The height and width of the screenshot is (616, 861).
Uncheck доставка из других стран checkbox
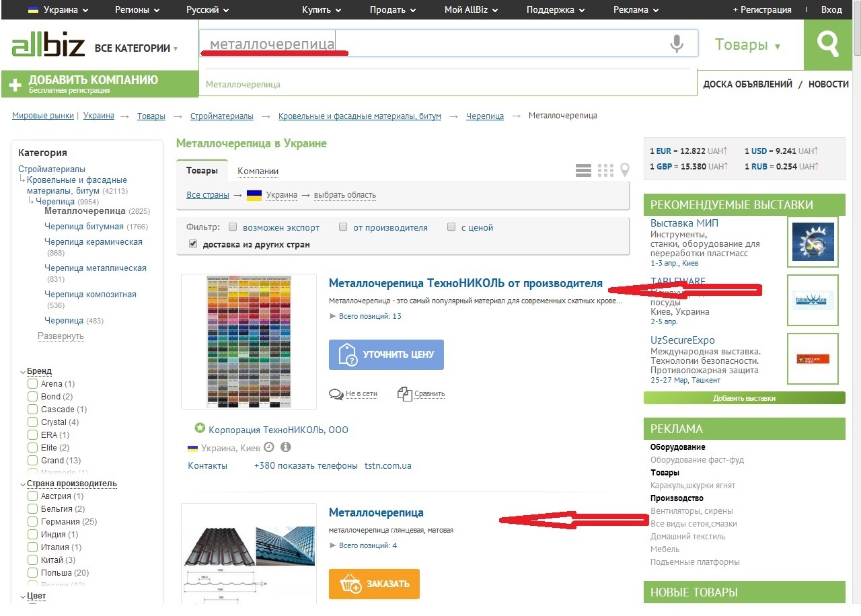193,244
